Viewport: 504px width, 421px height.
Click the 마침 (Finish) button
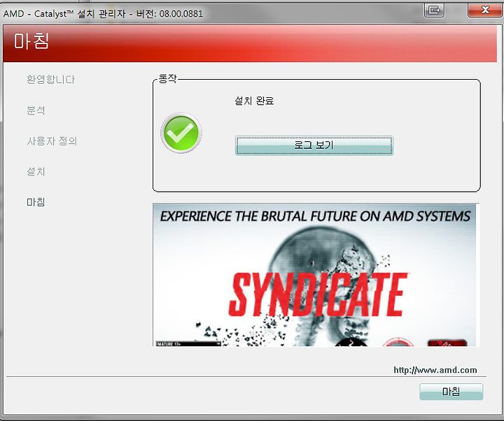tap(451, 392)
